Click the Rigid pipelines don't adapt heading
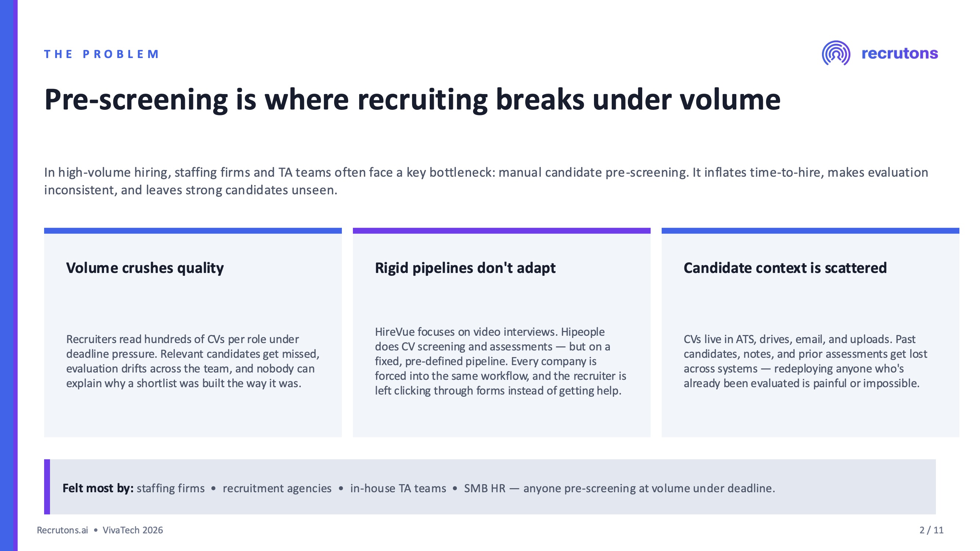 [x=465, y=268]
